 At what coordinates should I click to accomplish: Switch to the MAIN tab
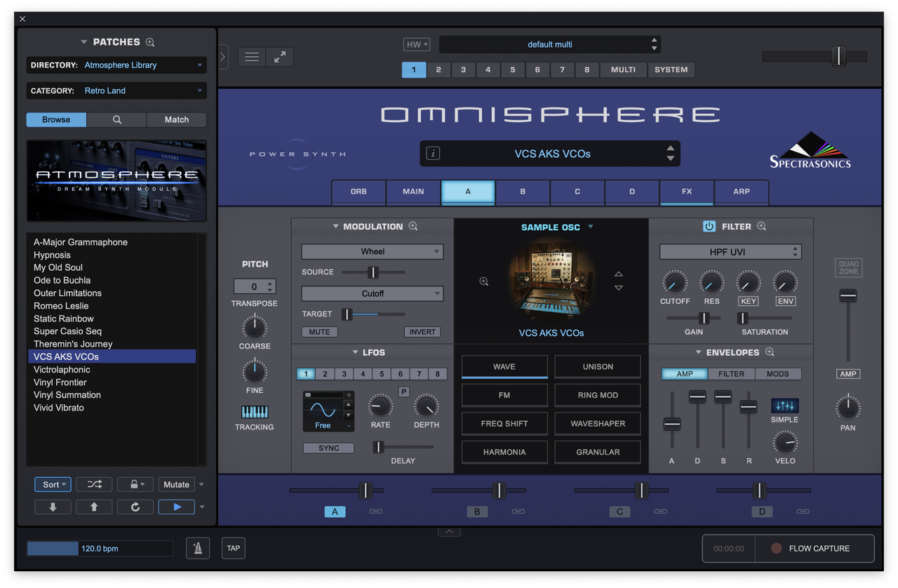(413, 192)
